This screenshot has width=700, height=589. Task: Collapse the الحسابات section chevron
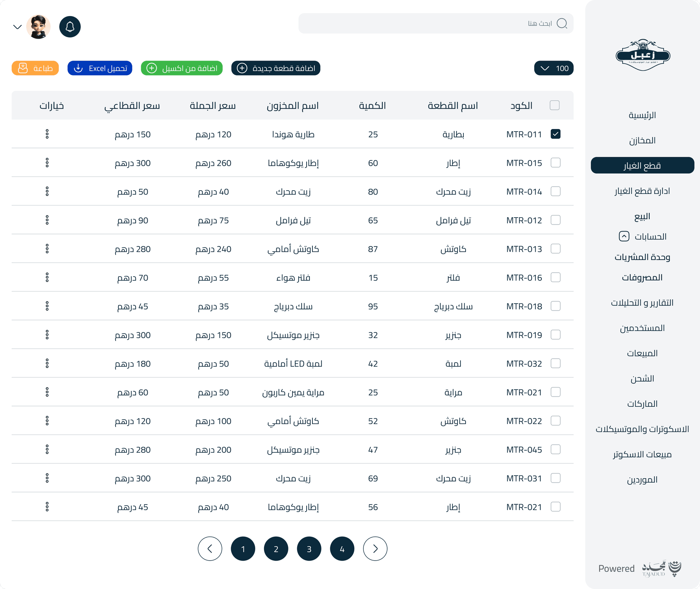tap(624, 236)
